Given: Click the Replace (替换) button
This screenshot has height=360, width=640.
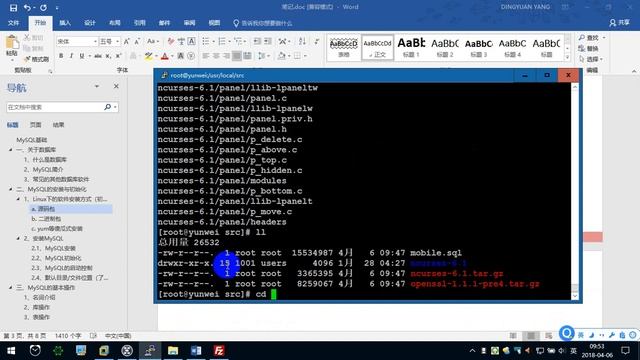Looking at the screenshot, I should [589, 48].
